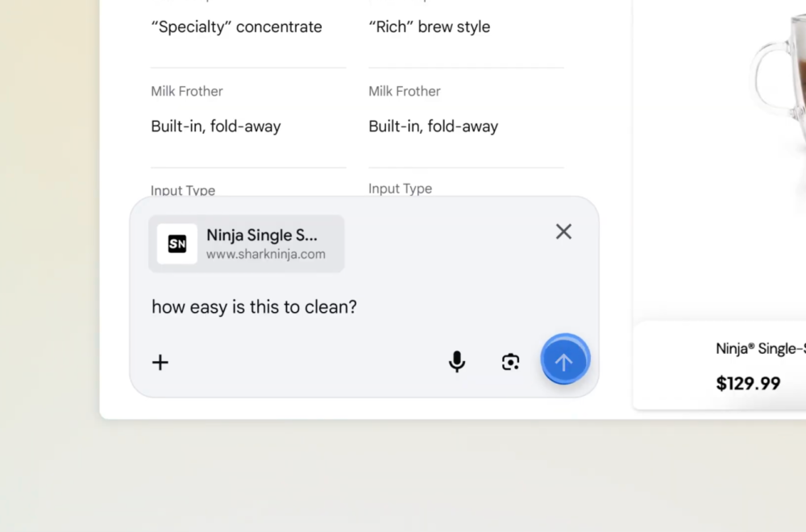Screen dimensions: 806x532
Task: Click the SN SharkNinja logo icon
Action: coord(177,243)
